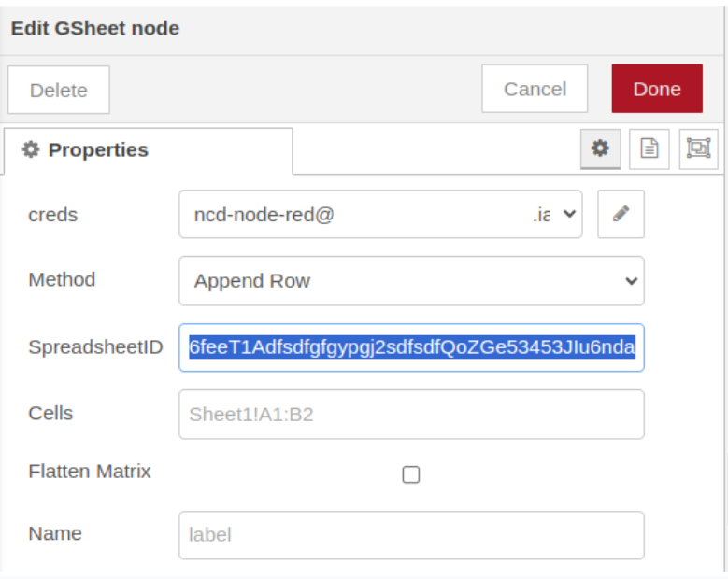The height and width of the screenshot is (579, 728).
Task: Open the creds dropdown ncd-node-red@
Action: coord(380,214)
